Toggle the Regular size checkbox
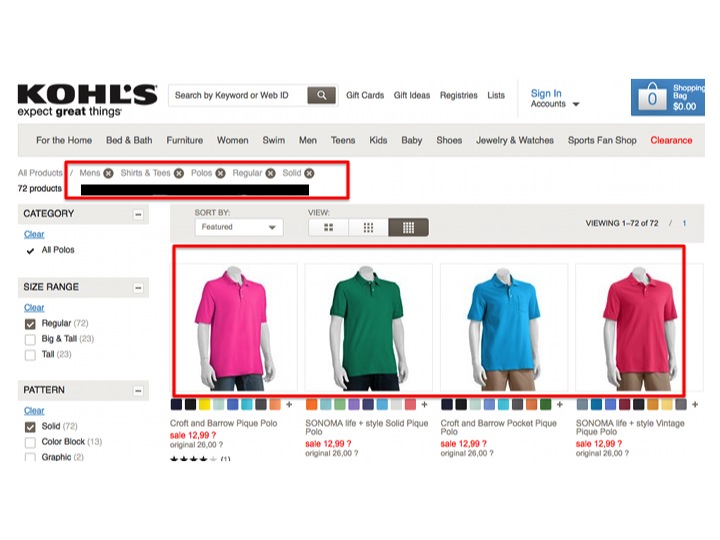Viewport: 720px width, 540px height. click(30, 324)
